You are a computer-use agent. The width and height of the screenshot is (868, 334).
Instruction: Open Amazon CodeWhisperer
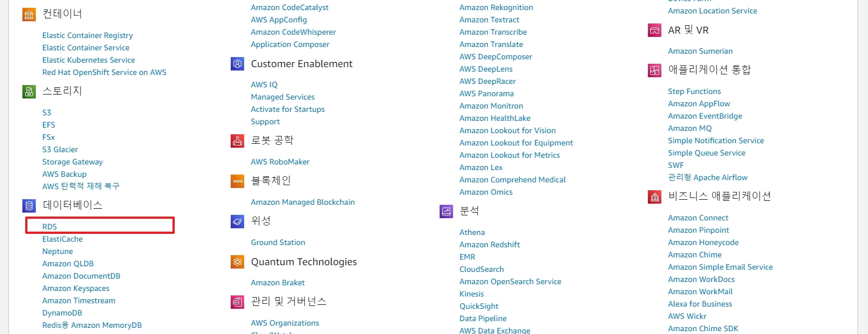(x=293, y=32)
